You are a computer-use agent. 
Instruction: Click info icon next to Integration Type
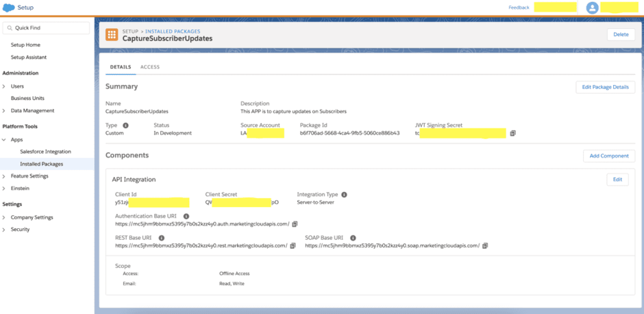pyautogui.click(x=344, y=195)
